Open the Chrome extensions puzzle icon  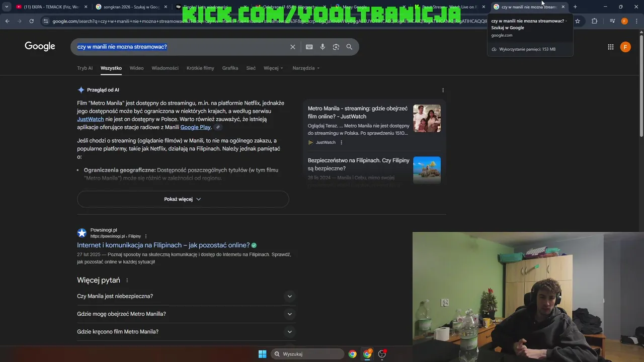coord(594,21)
